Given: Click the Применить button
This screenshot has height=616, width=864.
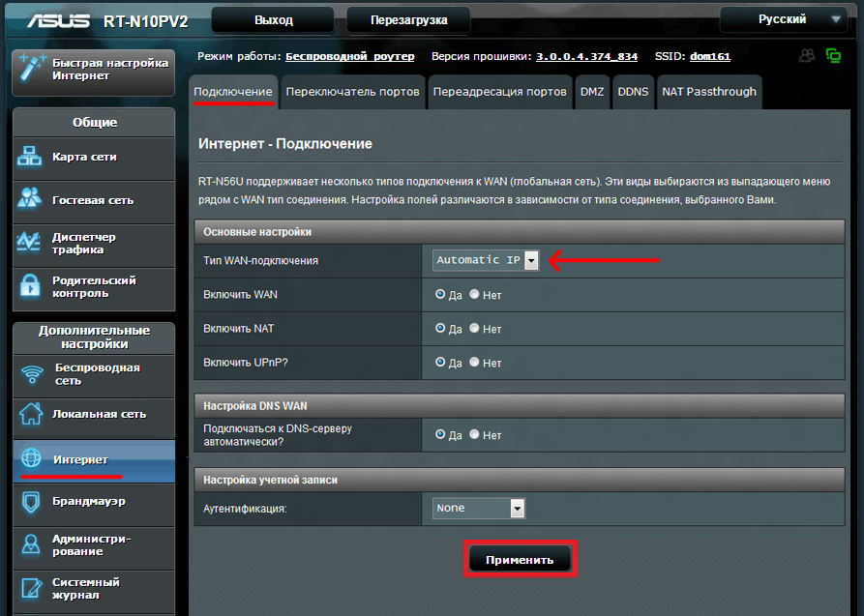Looking at the screenshot, I should 520,560.
